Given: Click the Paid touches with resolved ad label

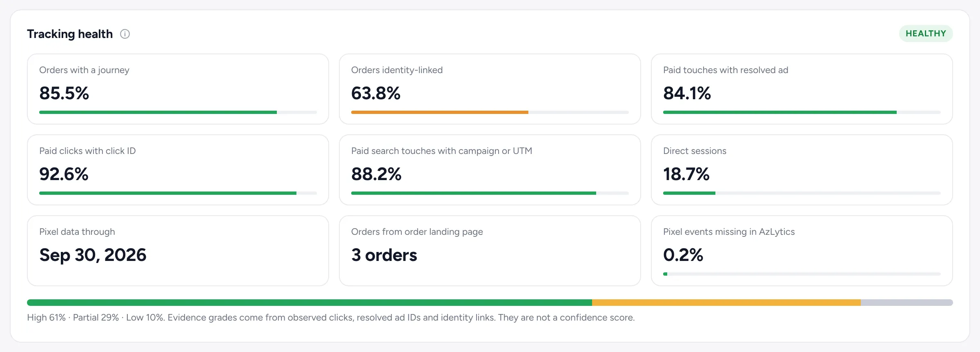Looking at the screenshot, I should pos(726,70).
